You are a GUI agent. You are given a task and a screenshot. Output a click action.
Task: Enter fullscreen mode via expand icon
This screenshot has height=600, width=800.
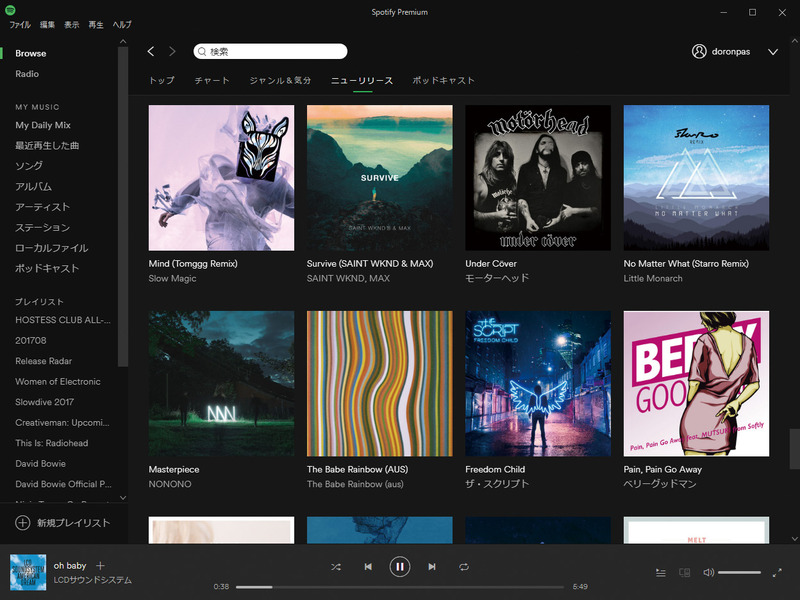[x=778, y=572]
